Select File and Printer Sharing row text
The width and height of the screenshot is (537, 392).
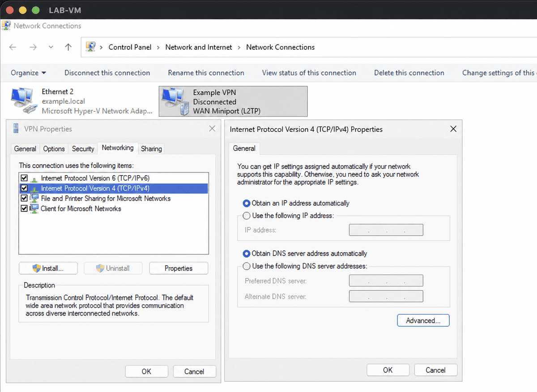(x=106, y=198)
